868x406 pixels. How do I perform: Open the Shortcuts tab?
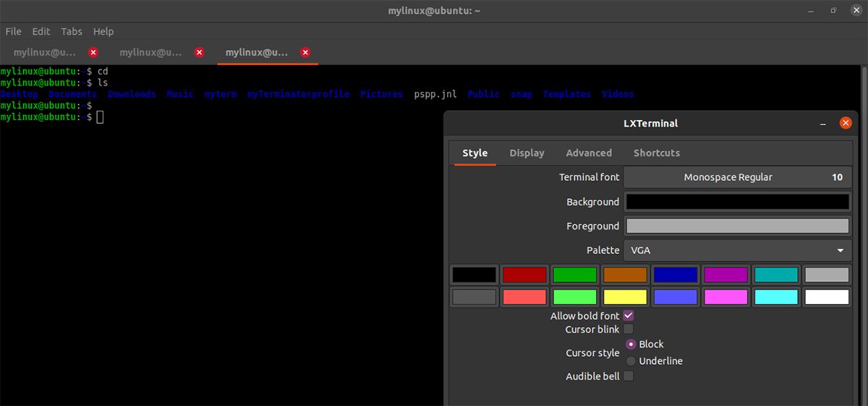point(656,153)
